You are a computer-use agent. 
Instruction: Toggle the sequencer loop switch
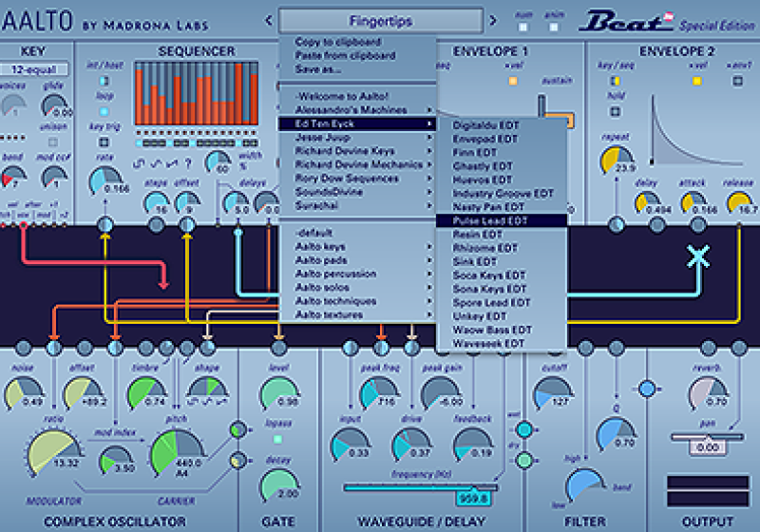[104, 105]
